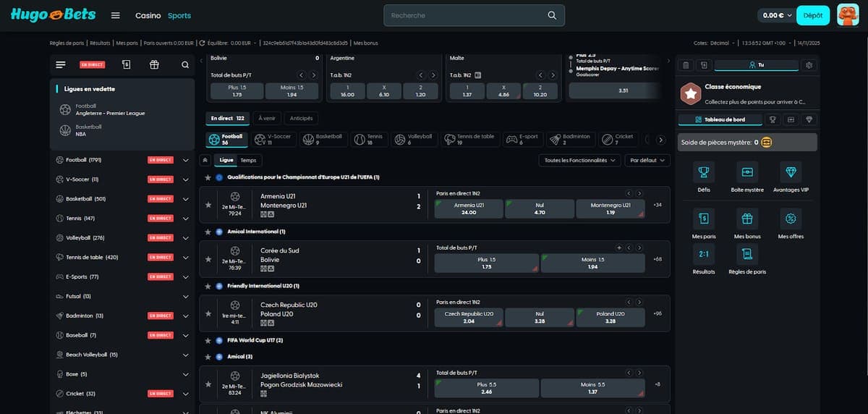Open the Boîte mystère icon

pyautogui.click(x=747, y=172)
